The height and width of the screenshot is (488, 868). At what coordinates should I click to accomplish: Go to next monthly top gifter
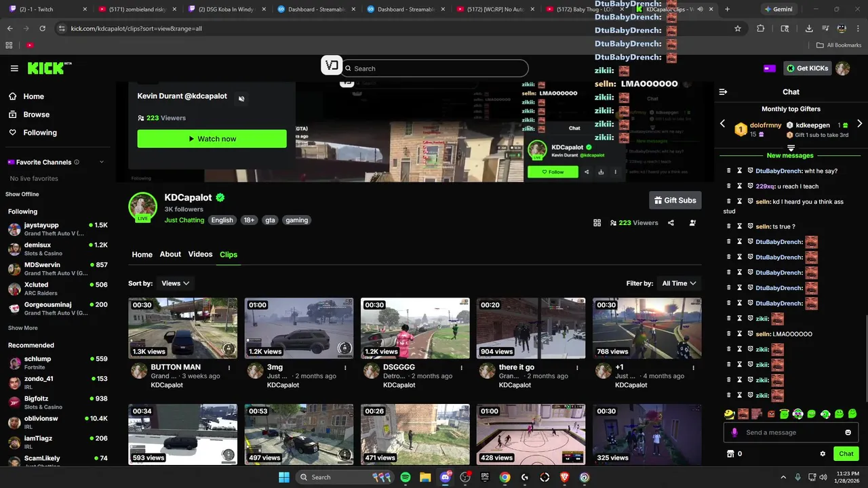pos(859,124)
